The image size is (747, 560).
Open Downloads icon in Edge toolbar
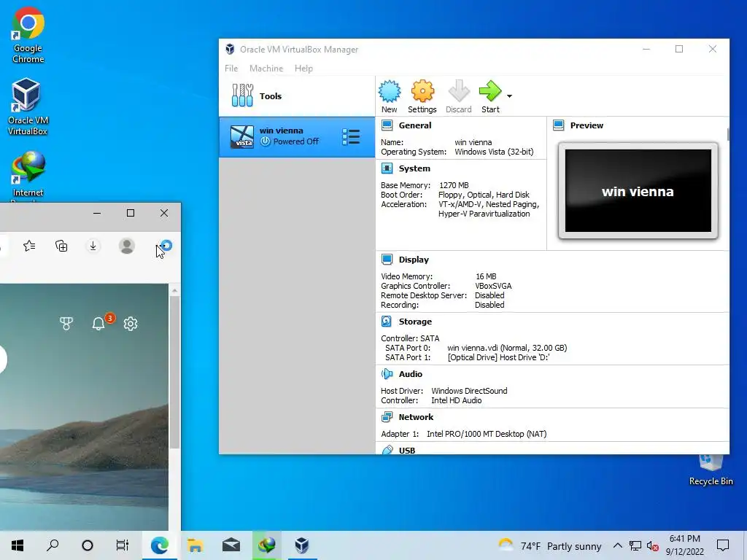pos(93,246)
